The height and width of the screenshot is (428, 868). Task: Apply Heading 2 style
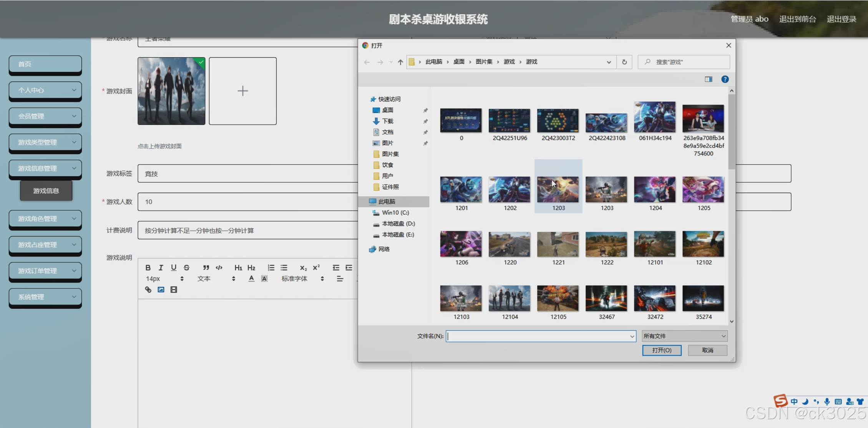[x=251, y=268]
